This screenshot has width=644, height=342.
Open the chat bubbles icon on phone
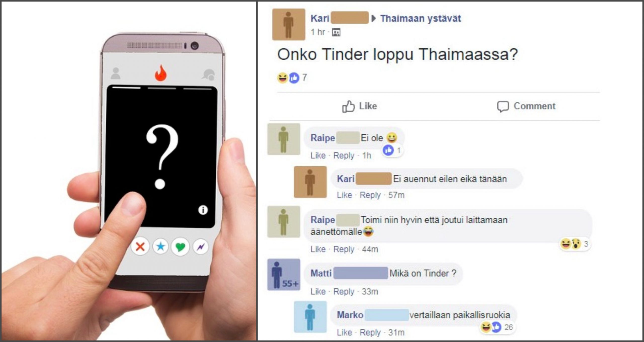[209, 75]
